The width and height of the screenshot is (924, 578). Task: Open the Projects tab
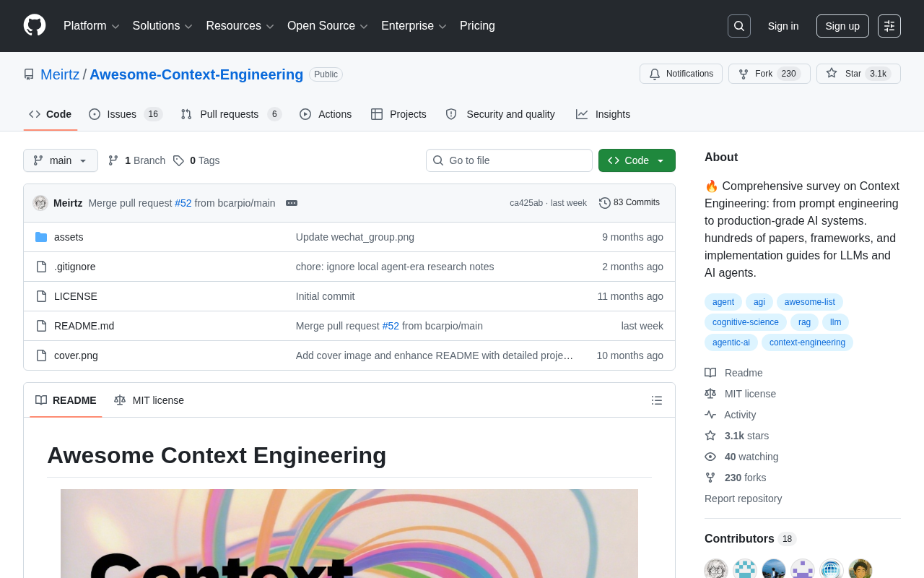point(398,114)
